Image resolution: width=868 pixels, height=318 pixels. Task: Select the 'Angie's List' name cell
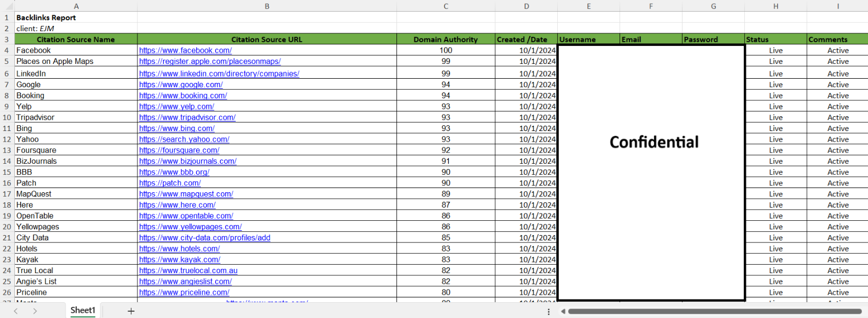click(x=76, y=282)
